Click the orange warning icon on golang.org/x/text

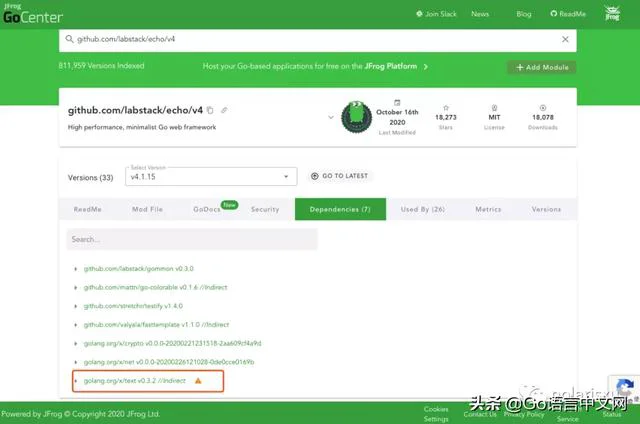[x=198, y=381]
